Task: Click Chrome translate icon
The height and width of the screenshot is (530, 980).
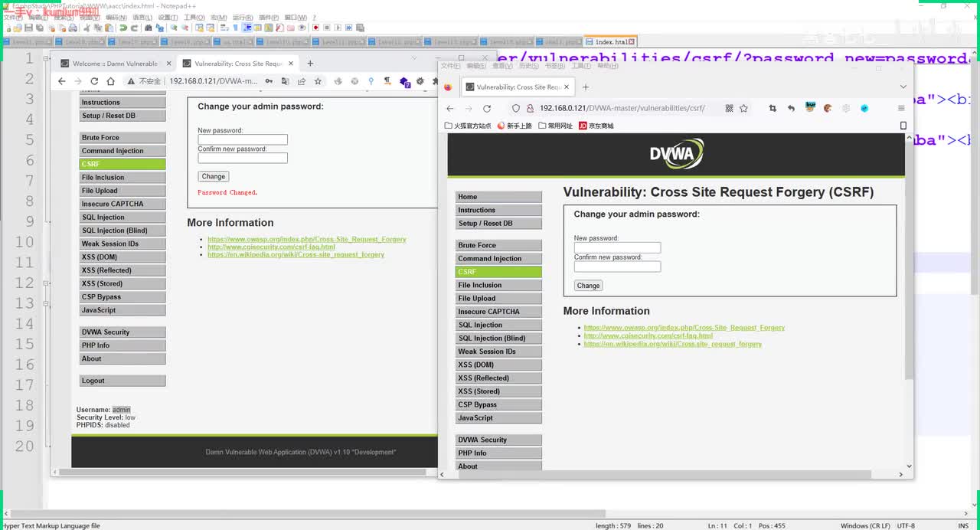Action: pos(285,81)
